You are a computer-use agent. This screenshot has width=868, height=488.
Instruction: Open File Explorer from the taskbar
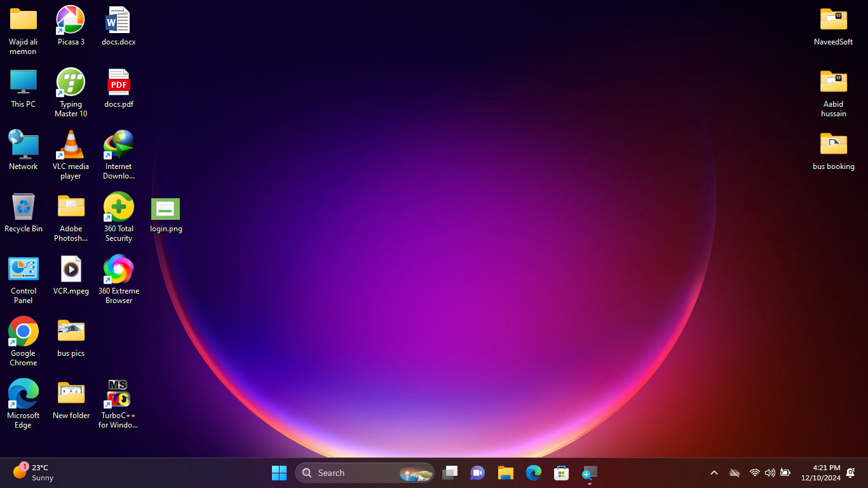click(506, 473)
